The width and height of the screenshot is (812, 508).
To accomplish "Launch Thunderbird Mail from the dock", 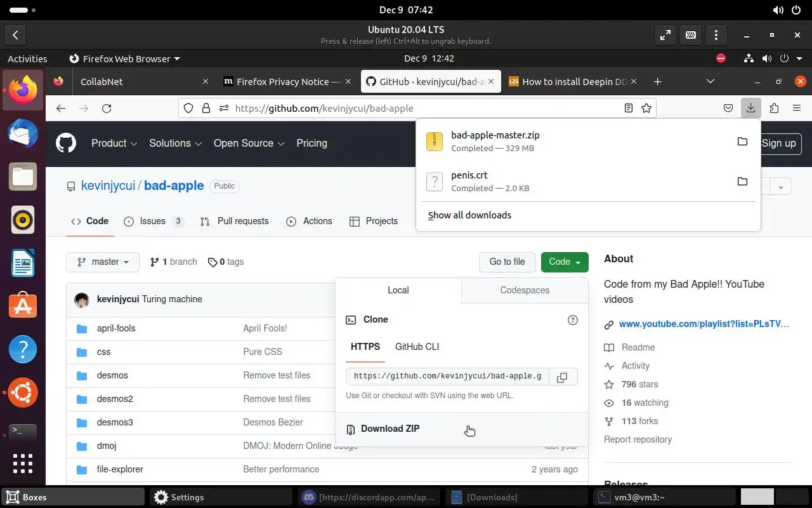I will coord(23,134).
